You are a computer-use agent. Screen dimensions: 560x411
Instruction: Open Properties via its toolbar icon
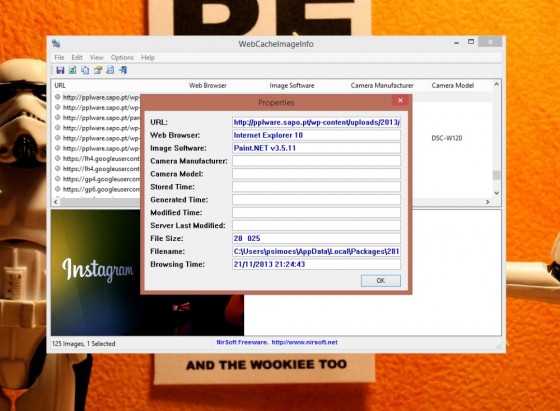click(x=98, y=70)
